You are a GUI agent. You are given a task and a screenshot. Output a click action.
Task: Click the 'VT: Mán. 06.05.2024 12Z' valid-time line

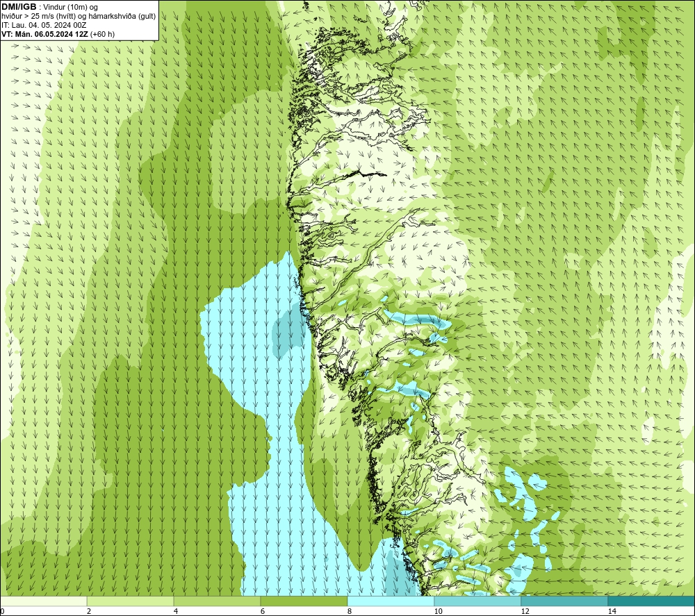tap(58, 34)
